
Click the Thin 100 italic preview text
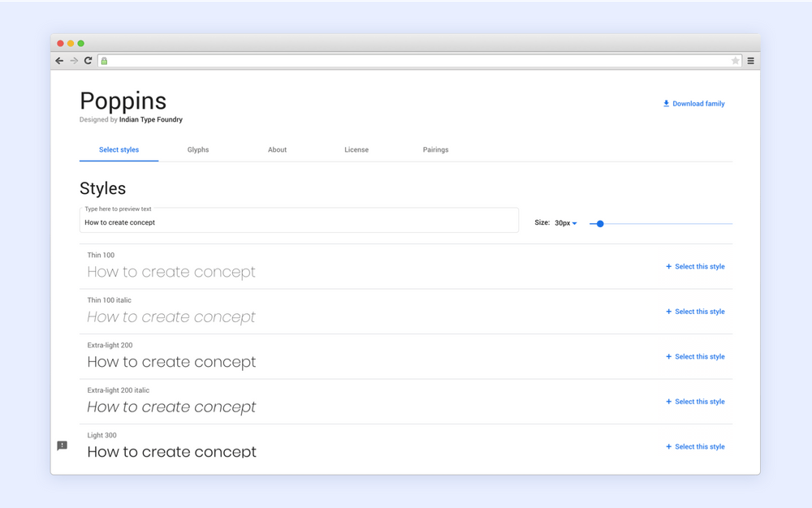171,317
